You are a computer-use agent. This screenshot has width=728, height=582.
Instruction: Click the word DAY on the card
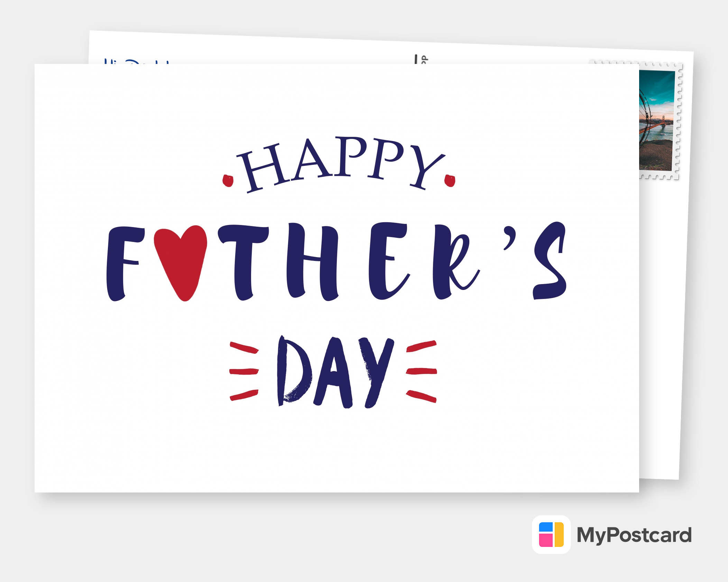pos(335,372)
